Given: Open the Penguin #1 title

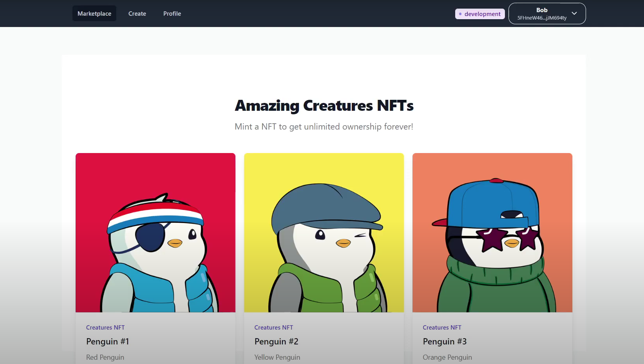Looking at the screenshot, I should click(x=108, y=342).
